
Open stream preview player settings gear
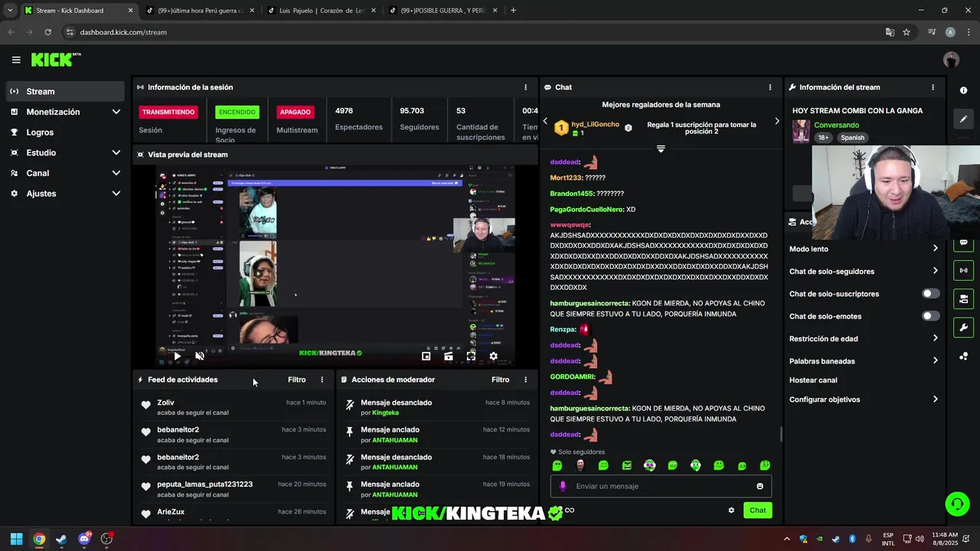point(494,356)
